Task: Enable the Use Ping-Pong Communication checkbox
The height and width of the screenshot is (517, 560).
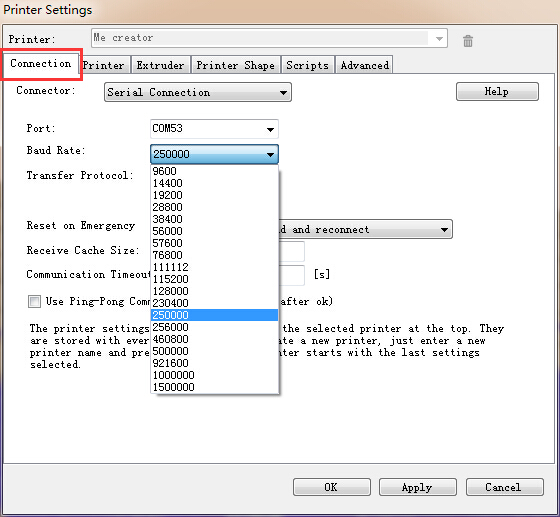Action: pos(35,302)
